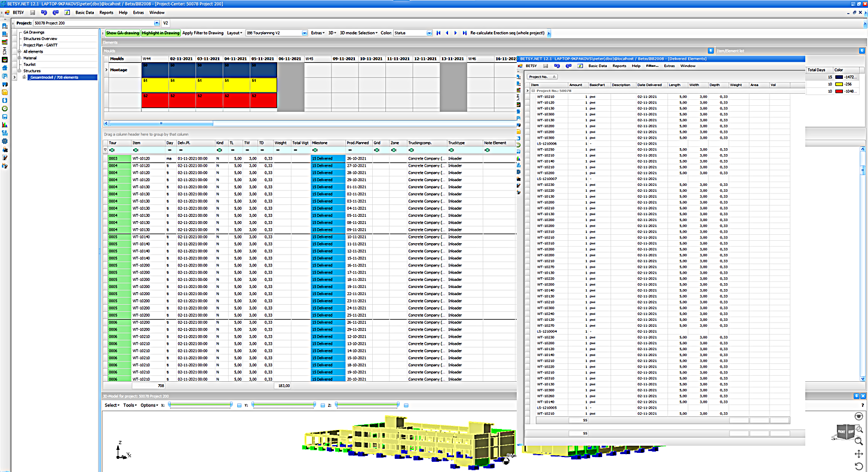Image resolution: width=868 pixels, height=472 pixels.
Task: Click the Milestone column header
Action: pos(328,143)
